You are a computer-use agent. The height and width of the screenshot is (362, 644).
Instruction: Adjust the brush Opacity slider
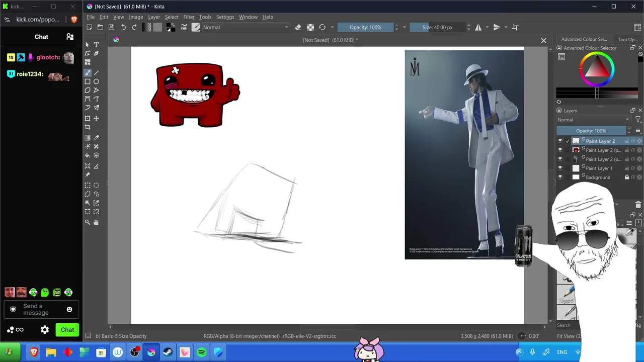coord(366,27)
